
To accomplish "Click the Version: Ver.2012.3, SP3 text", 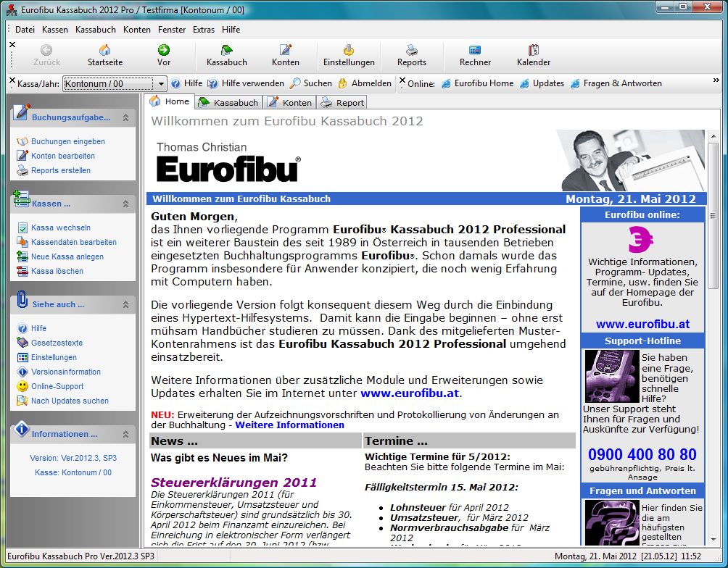I will [73, 458].
